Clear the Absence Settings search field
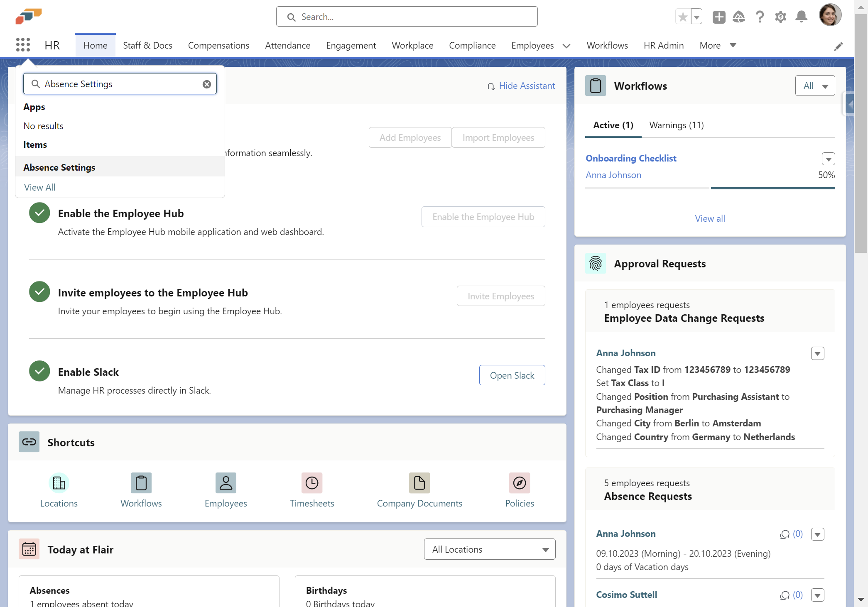This screenshot has width=868, height=607. coord(206,84)
